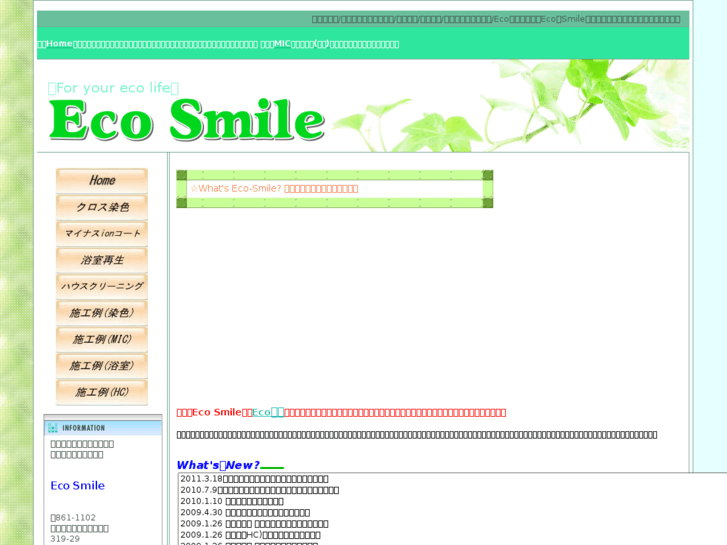Follow the teal Eco link in red text
Viewport: 727px width, 545px height.
[x=268, y=412]
